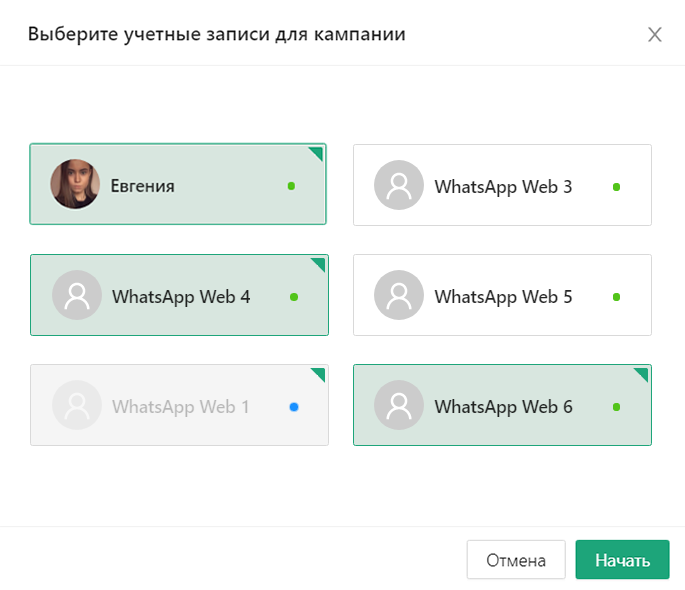This screenshot has height=590, width=685.
Task: Click the green status dot for Евгения
Action: tap(291, 186)
